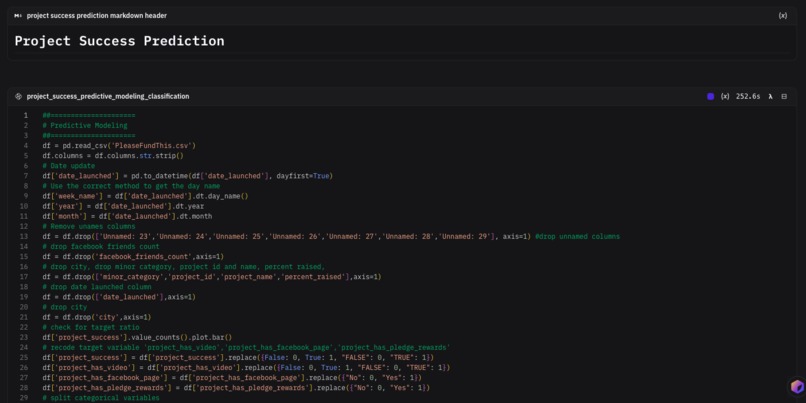Open variables (x) of the classification code cell

coord(725,96)
